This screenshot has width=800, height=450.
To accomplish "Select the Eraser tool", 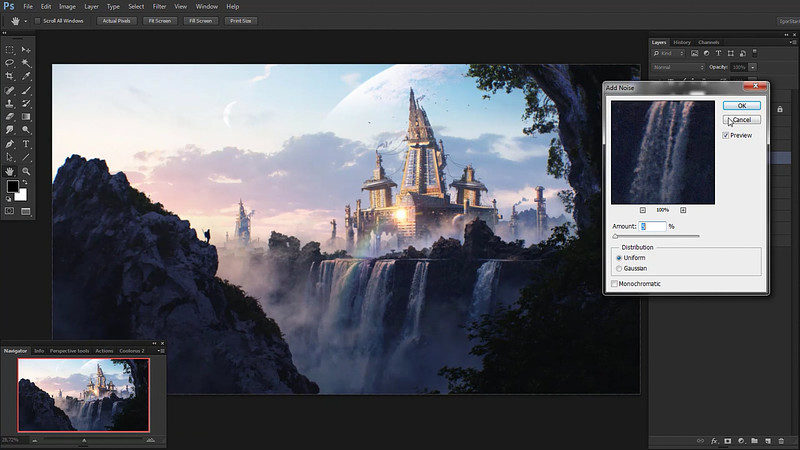I will click(10, 117).
